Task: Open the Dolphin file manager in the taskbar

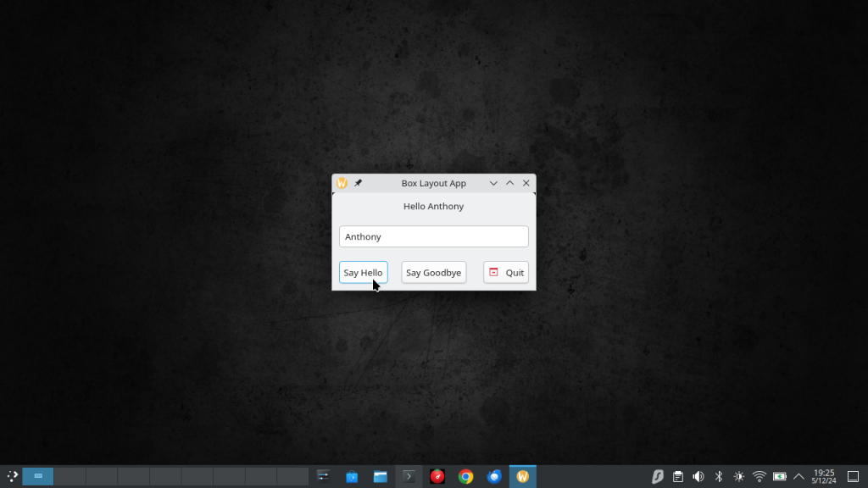Action: click(380, 476)
